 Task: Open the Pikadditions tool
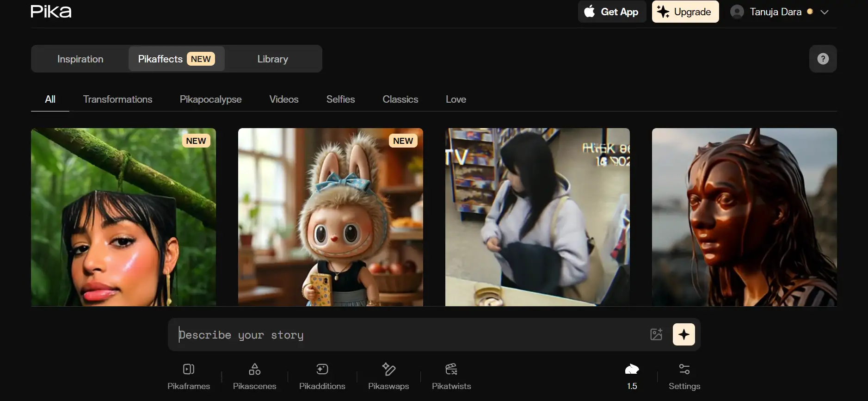[x=322, y=376]
